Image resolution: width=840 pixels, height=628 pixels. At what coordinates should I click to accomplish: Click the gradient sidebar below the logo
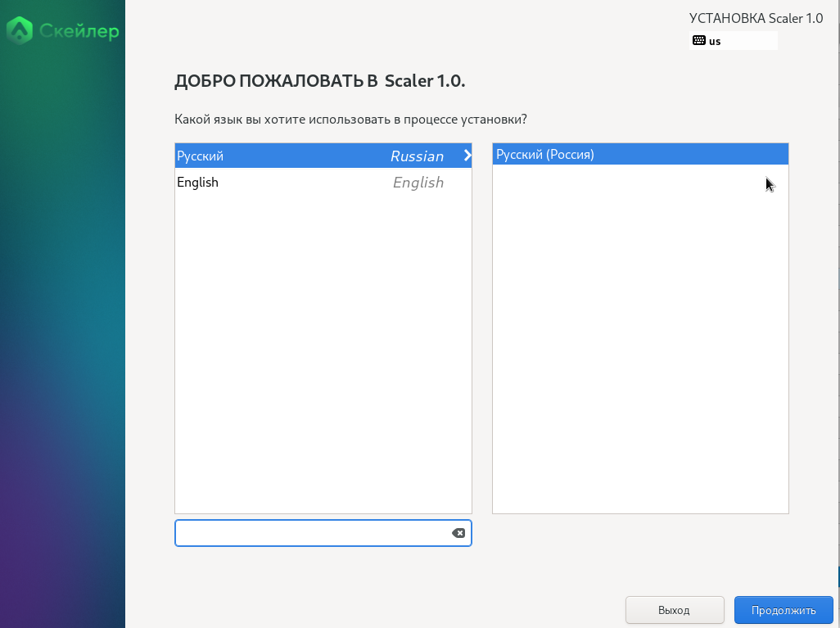(x=62, y=328)
